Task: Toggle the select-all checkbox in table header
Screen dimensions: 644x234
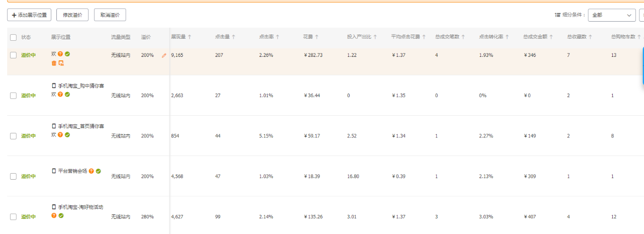Action: click(14, 37)
